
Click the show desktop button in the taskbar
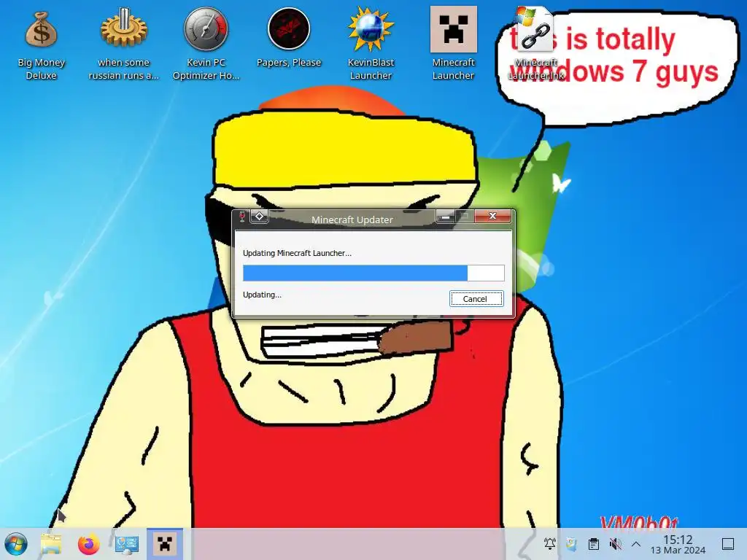(x=728, y=543)
